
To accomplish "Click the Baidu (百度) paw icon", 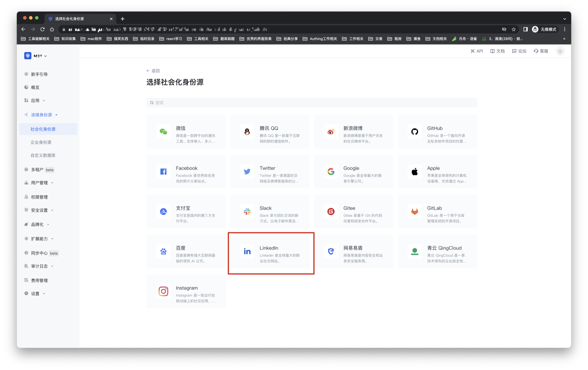I will [163, 251].
